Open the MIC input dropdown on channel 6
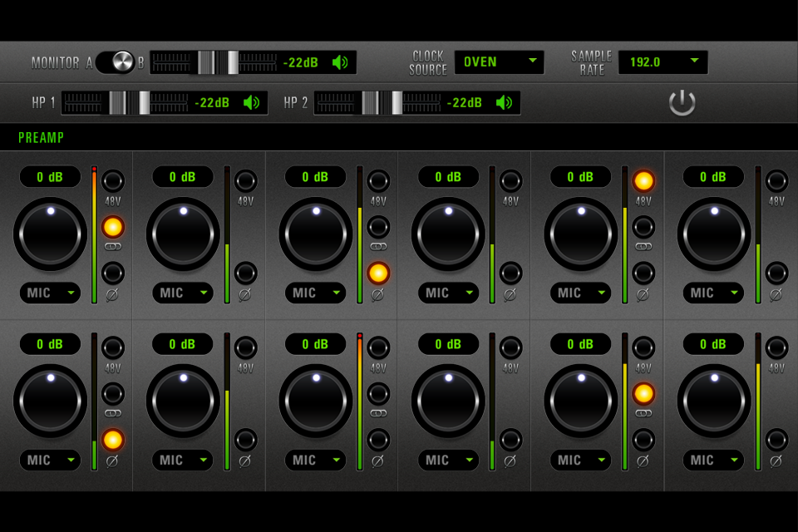The image size is (798, 532). point(714,293)
